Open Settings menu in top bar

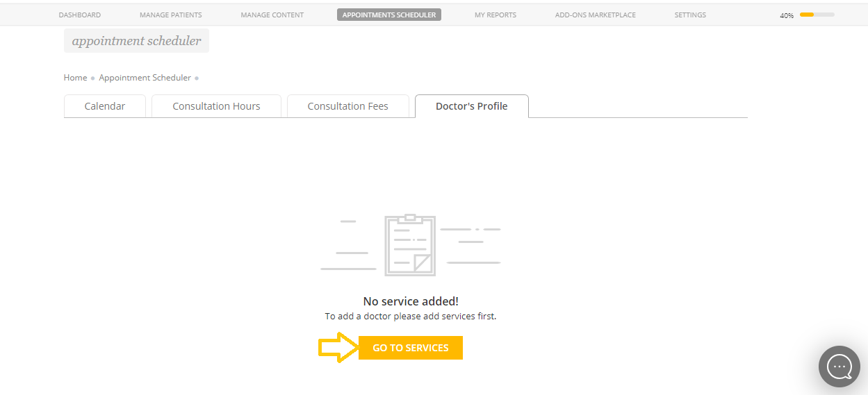(690, 15)
